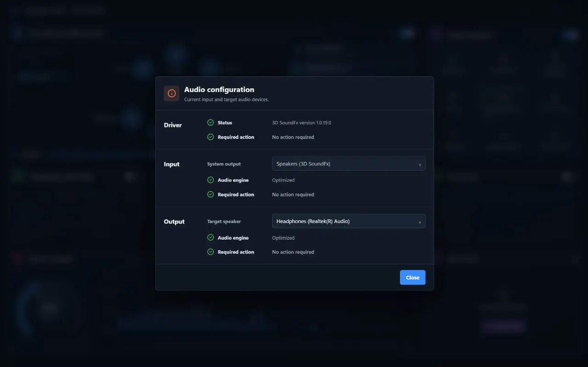Click "Optimized" value in the Input section

tap(283, 180)
